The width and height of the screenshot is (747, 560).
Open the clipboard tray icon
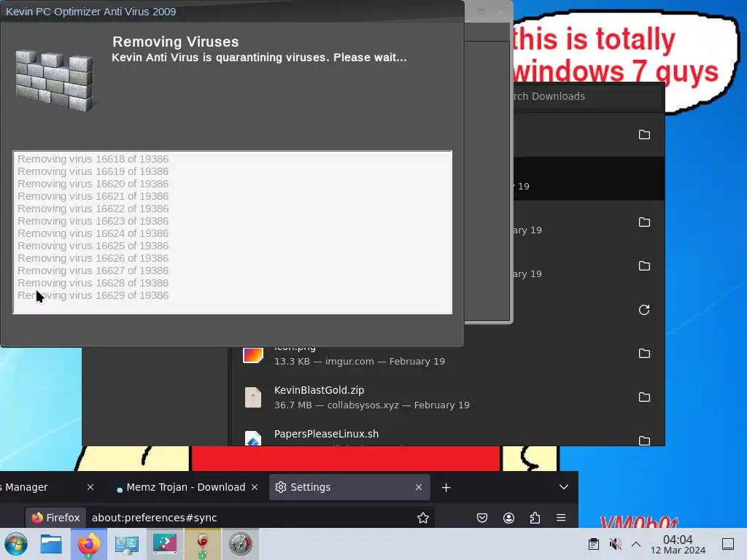(594, 544)
